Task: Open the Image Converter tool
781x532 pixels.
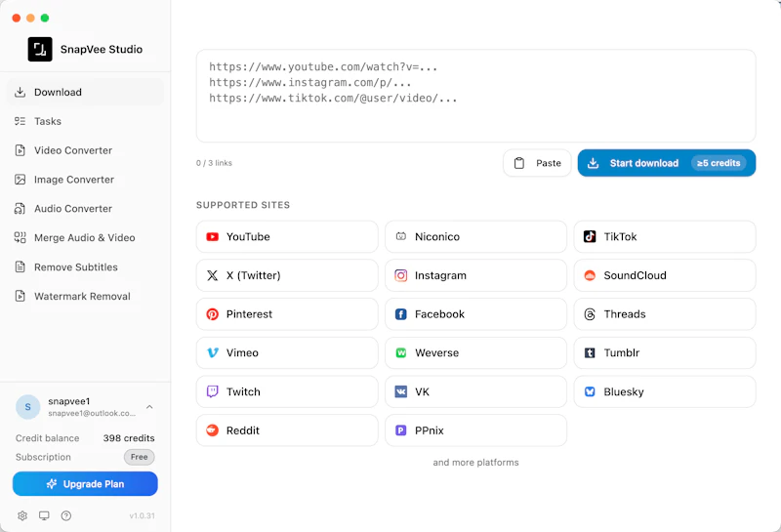Action: pyautogui.click(x=85, y=180)
